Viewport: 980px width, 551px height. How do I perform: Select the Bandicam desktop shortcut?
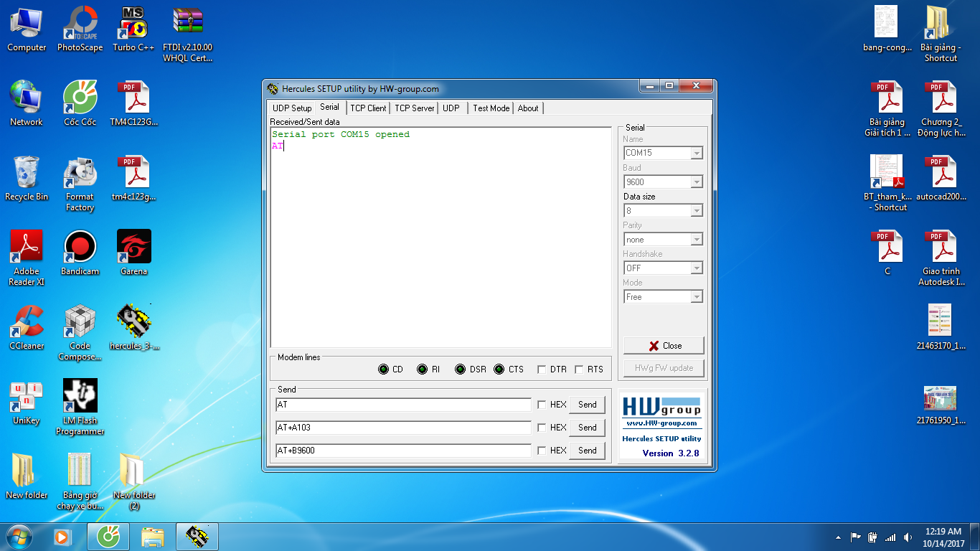[80, 253]
